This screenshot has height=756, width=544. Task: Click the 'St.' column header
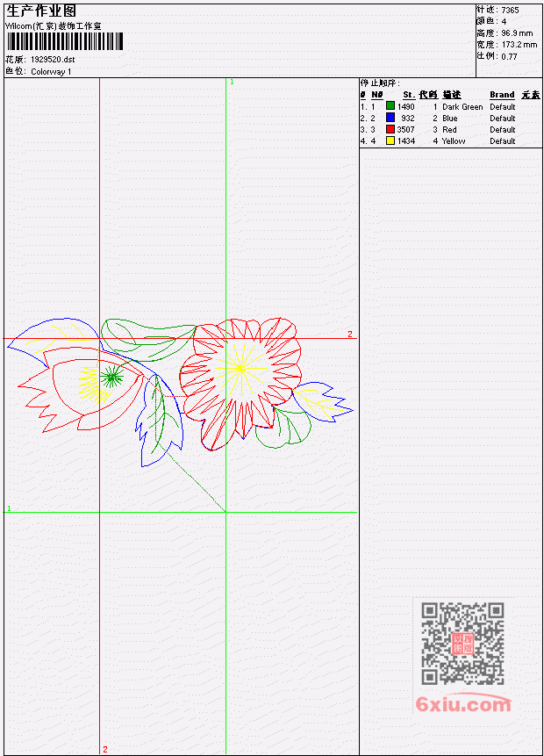pos(409,95)
